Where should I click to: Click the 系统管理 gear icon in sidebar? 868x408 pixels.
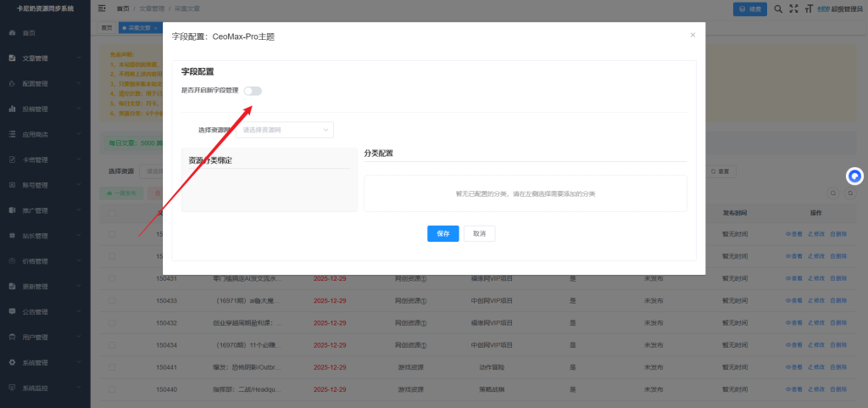tap(12, 362)
